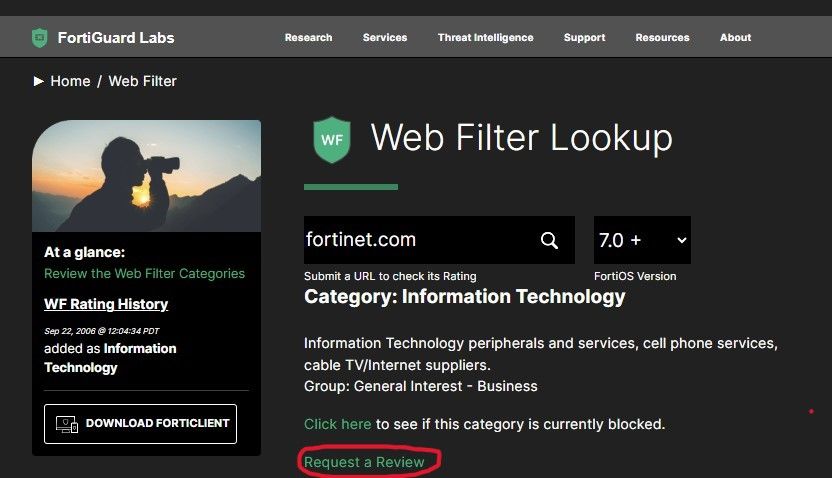Click the 'Click here' category blocked link

point(337,424)
